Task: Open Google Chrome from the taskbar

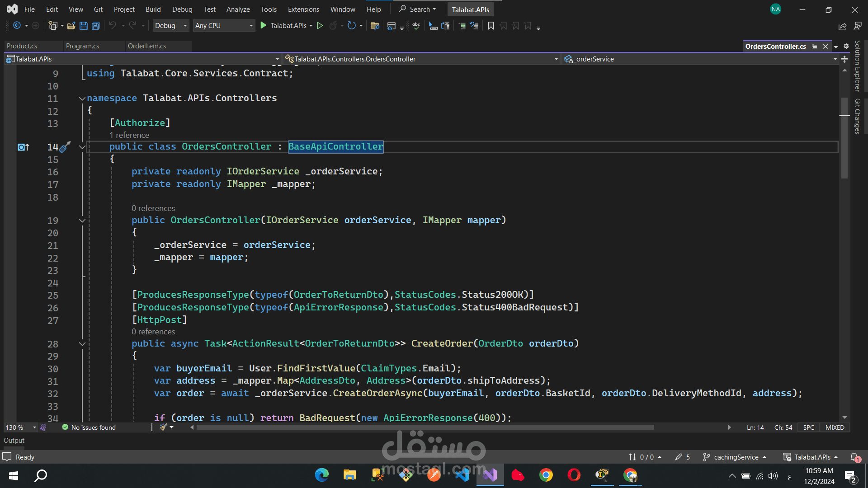Action: pyautogui.click(x=546, y=475)
